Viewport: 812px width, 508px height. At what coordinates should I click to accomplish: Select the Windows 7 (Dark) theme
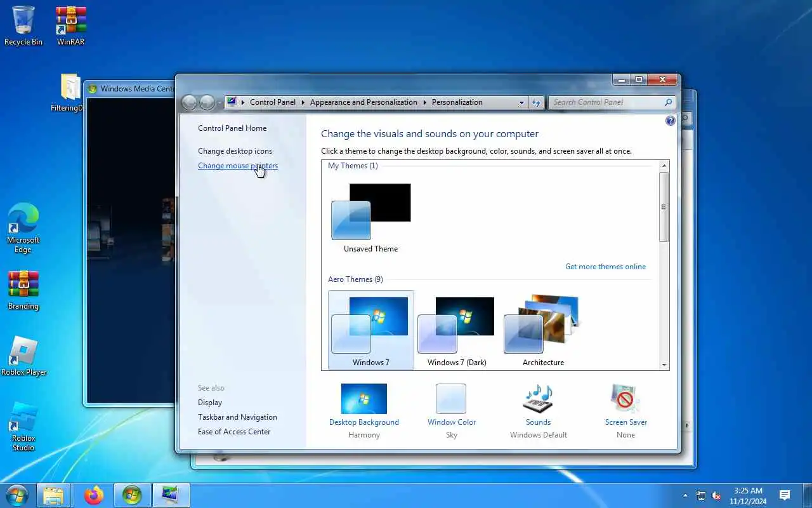tap(457, 330)
